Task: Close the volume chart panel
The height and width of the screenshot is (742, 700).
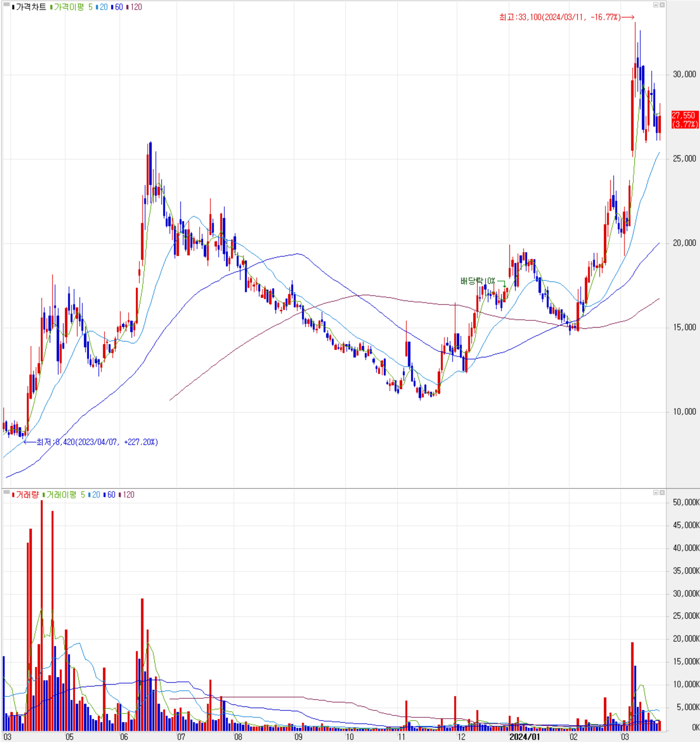Action: click(x=662, y=493)
